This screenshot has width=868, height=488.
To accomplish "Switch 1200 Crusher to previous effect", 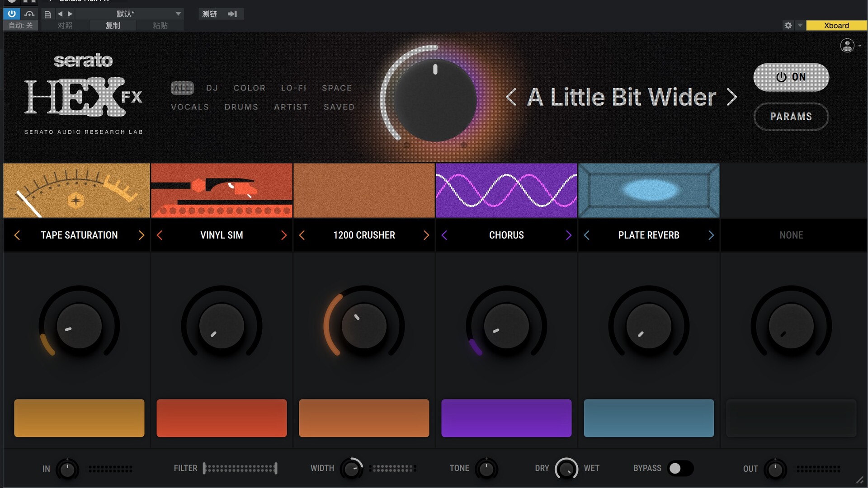I will coord(302,235).
